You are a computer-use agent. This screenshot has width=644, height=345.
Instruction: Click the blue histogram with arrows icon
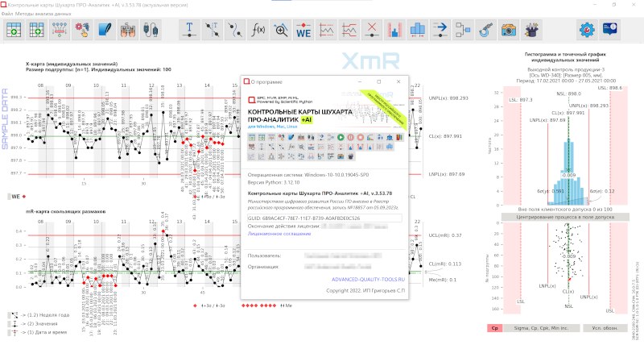pos(417,30)
